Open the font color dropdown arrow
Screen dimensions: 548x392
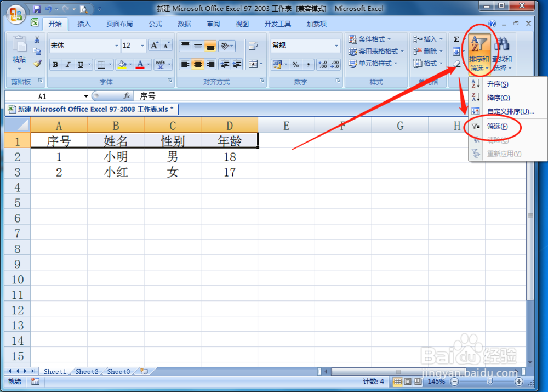pos(149,64)
